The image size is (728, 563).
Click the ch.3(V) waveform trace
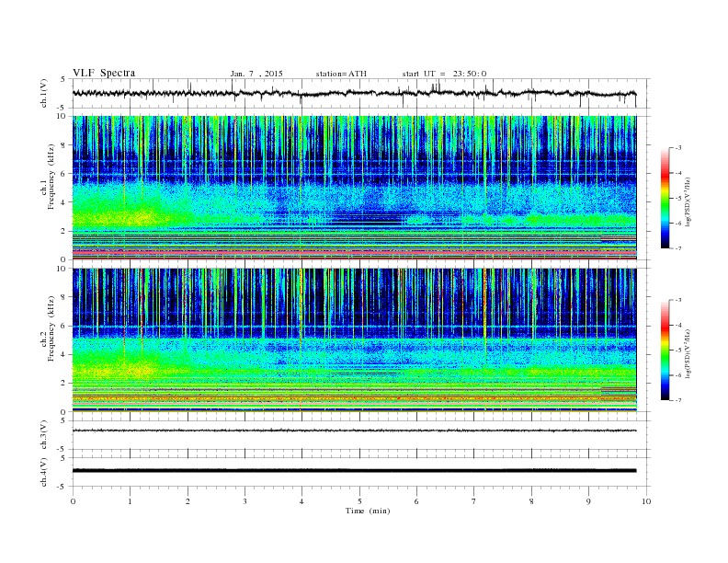tap(354, 431)
